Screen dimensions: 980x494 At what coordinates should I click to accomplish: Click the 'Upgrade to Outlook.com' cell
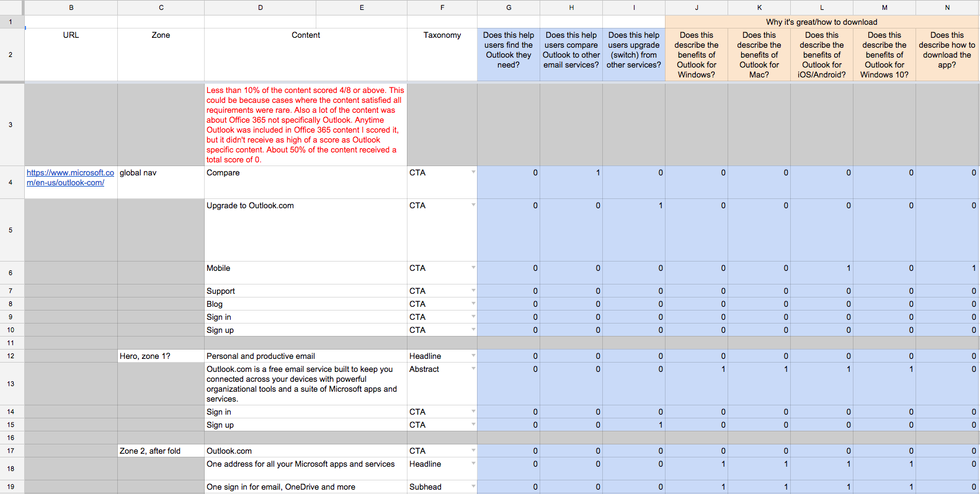tap(306, 230)
